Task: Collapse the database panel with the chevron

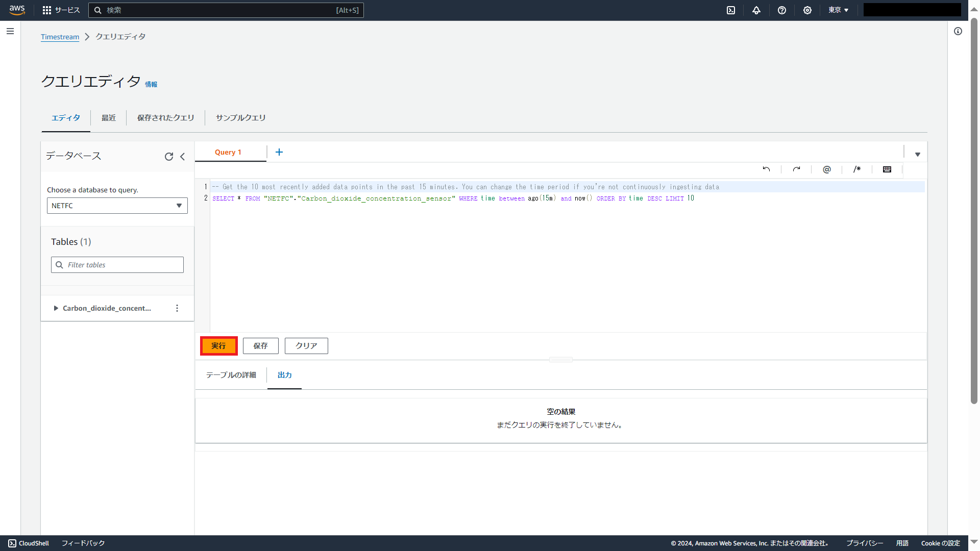Action: coord(183,157)
